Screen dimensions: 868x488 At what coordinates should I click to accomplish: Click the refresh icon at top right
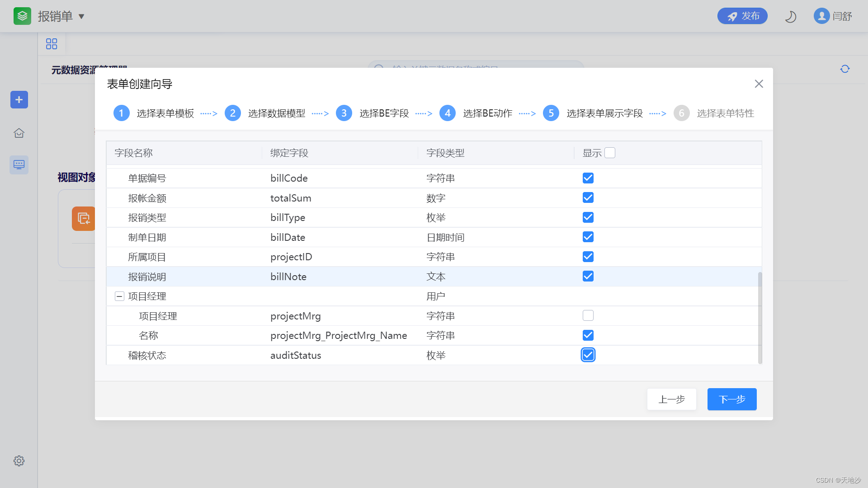coord(844,69)
